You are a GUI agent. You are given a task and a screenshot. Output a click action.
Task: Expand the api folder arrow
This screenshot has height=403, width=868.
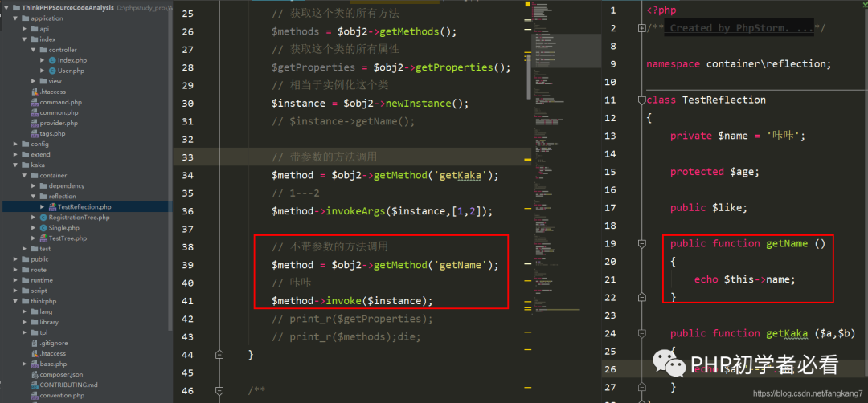click(x=25, y=29)
